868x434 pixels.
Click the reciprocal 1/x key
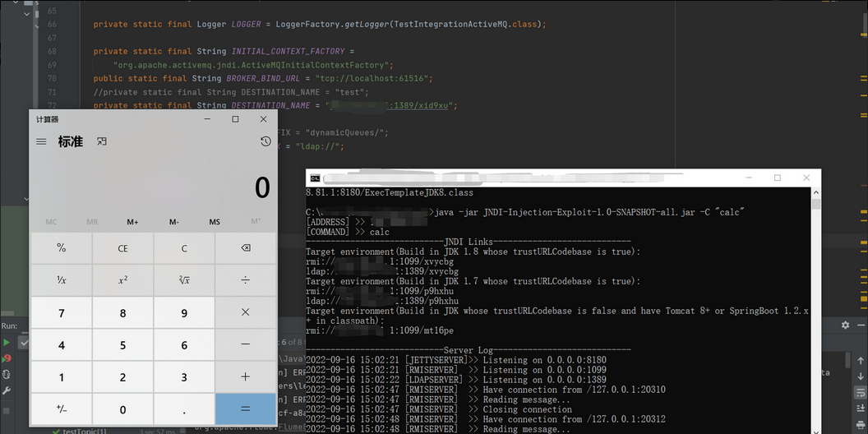click(62, 280)
